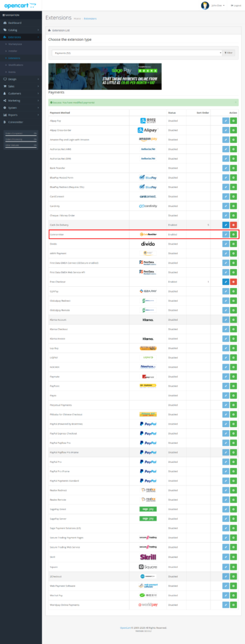Install the Square payment extension
245x644 pixels.
coord(234,567)
